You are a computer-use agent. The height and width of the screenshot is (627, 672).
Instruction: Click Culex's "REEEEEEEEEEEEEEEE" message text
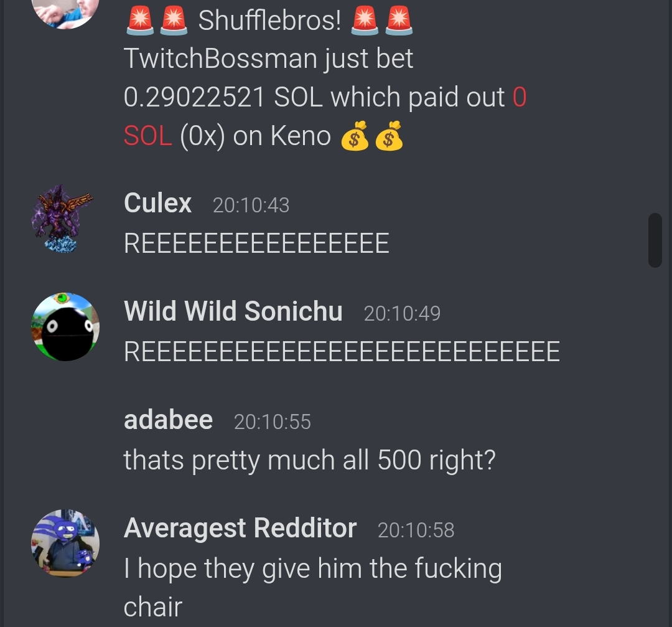[256, 243]
